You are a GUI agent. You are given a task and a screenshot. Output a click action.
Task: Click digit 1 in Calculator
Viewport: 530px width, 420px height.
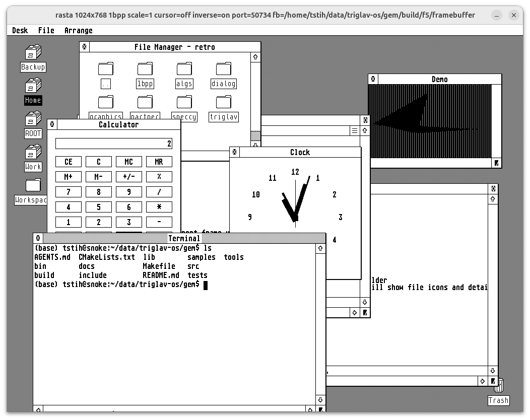click(69, 222)
